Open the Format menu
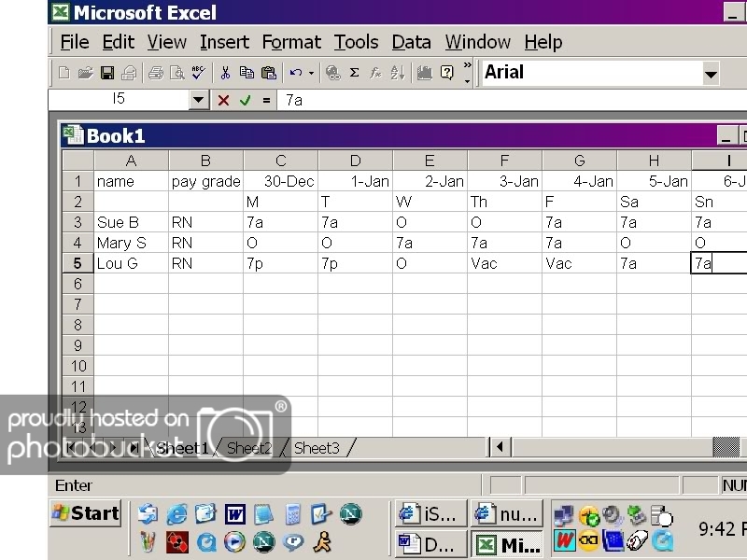The image size is (747, 560). (291, 42)
